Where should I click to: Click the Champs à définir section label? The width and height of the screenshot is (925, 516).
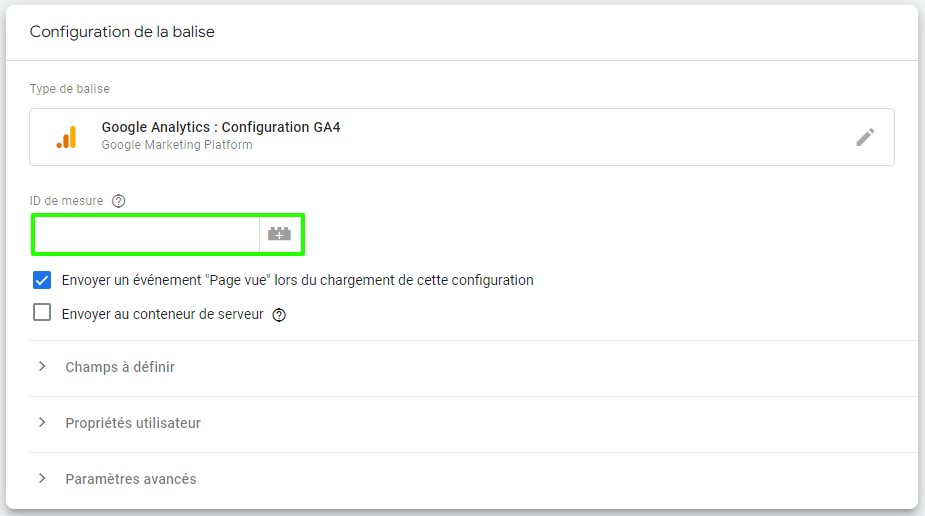coord(120,367)
